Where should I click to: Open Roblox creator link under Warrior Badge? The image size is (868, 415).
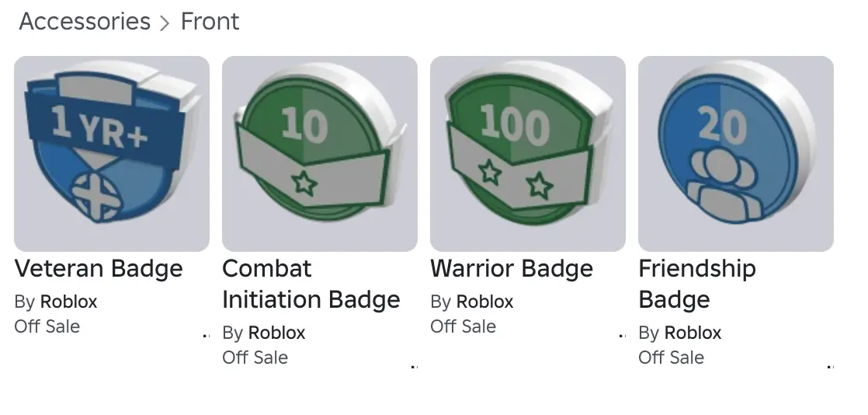click(x=484, y=302)
